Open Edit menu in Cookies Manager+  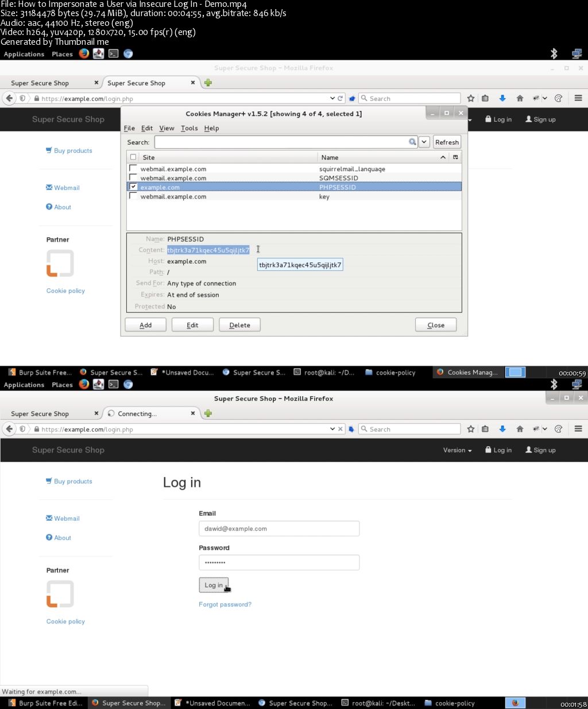[x=147, y=128]
